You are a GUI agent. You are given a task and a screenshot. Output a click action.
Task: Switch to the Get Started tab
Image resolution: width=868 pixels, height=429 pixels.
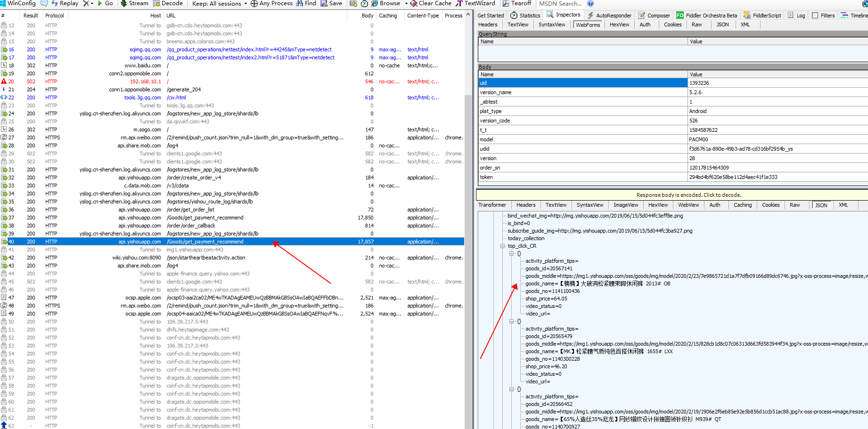(x=491, y=16)
